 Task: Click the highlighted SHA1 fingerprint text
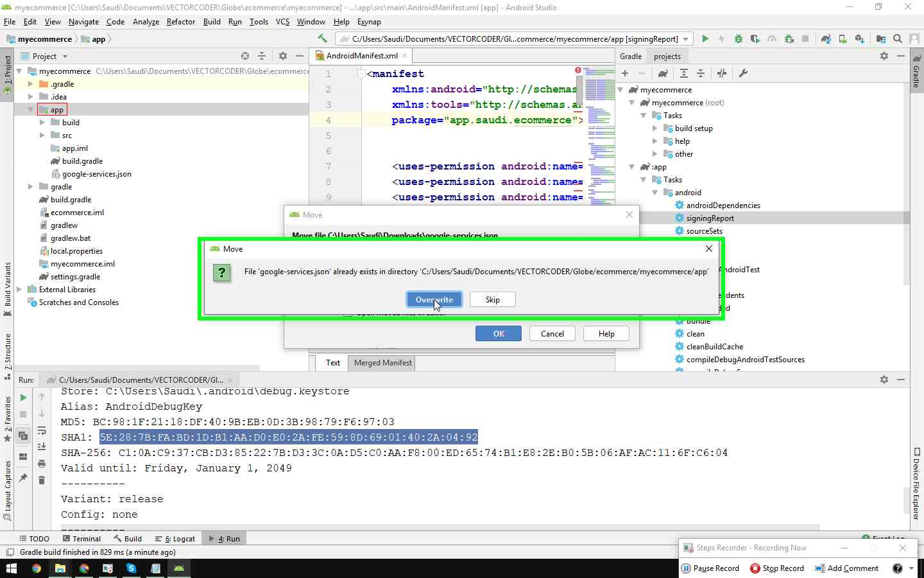pos(289,437)
